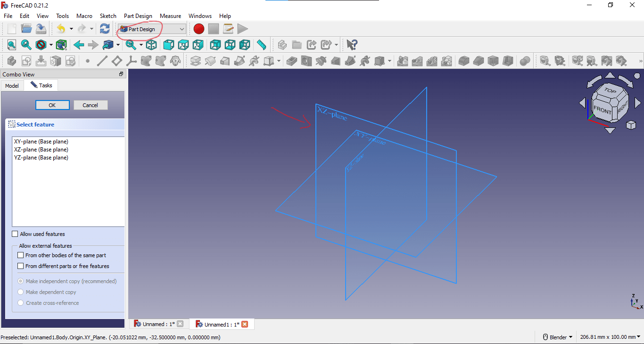Set the isometric view
The image size is (644, 344).
click(151, 45)
